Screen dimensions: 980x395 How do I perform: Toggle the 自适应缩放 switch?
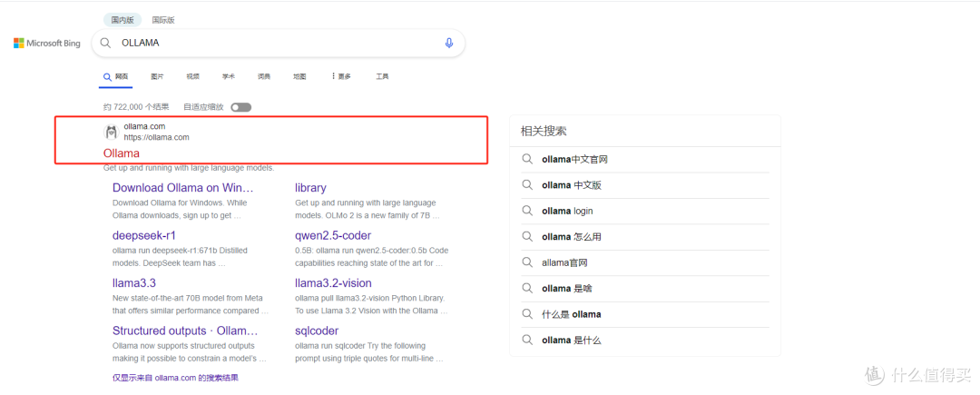click(x=240, y=107)
